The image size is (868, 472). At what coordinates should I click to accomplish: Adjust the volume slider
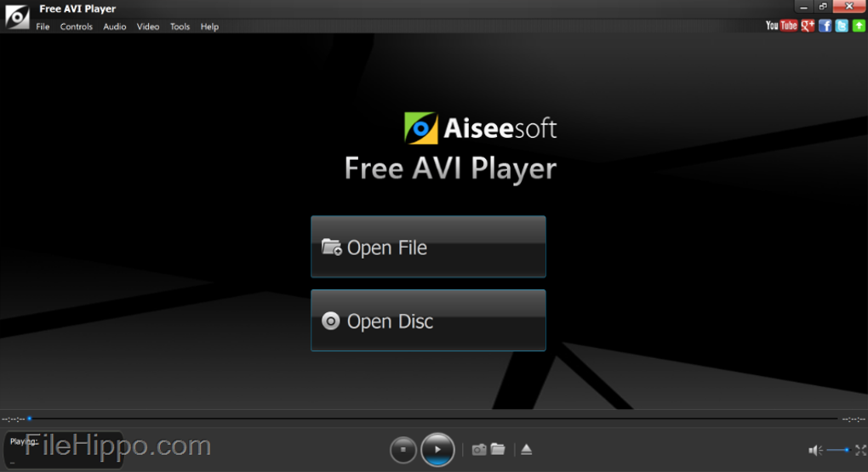pos(838,450)
